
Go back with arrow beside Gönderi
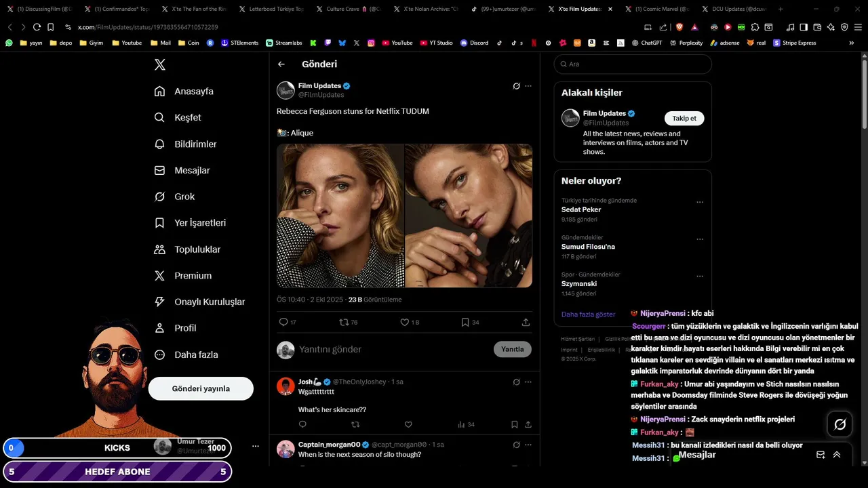(x=281, y=64)
